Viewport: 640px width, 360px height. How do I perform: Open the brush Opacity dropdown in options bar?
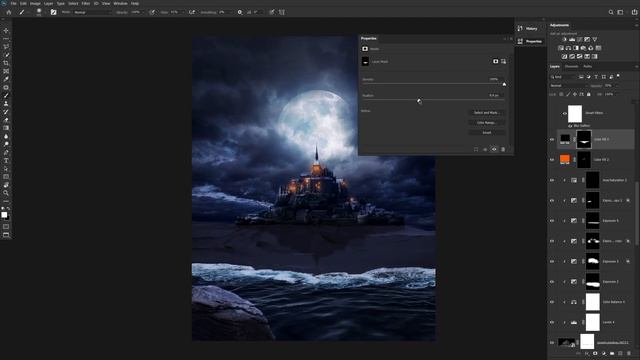click(137, 12)
